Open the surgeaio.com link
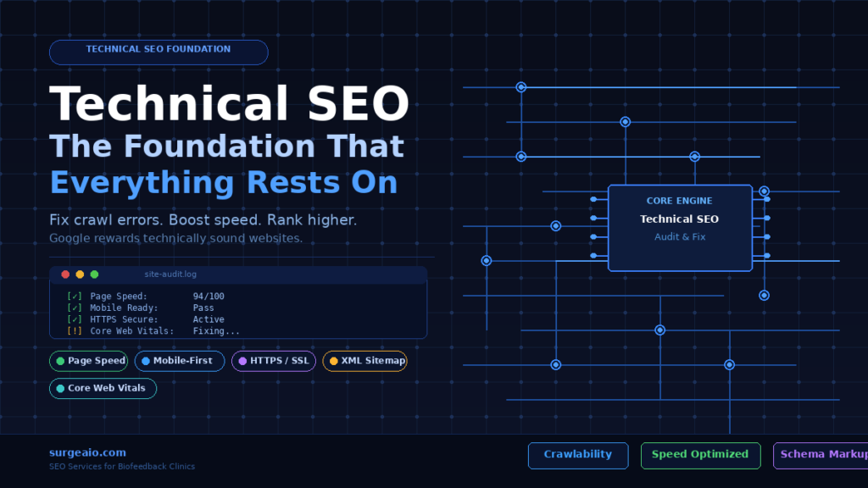 pos(86,452)
